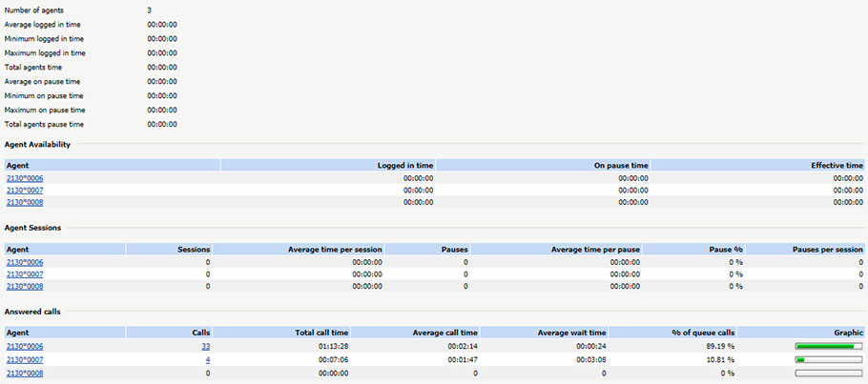Click the 10.81% progress bar graphic
This screenshot has height=384, width=868.
click(x=828, y=360)
